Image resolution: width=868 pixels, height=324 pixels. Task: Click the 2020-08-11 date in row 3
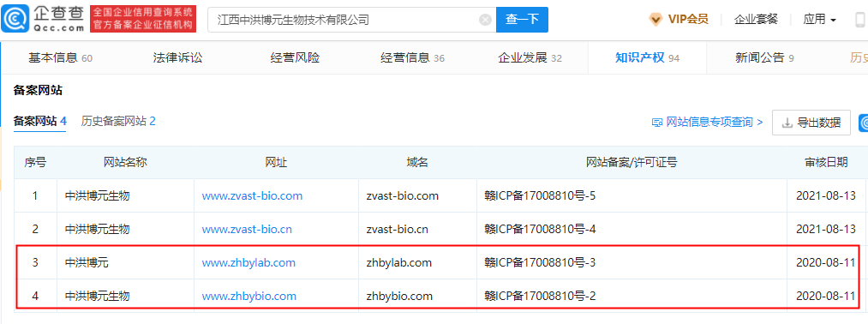825,262
